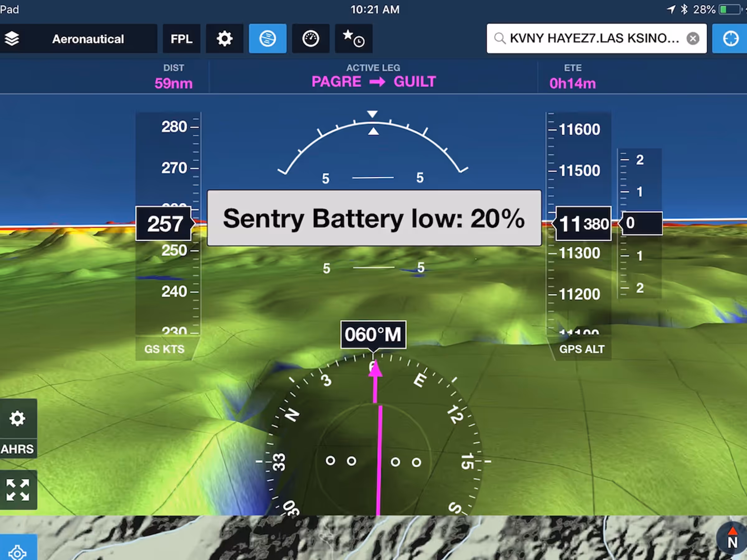Open the FPL flight plan editor

pyautogui.click(x=181, y=39)
